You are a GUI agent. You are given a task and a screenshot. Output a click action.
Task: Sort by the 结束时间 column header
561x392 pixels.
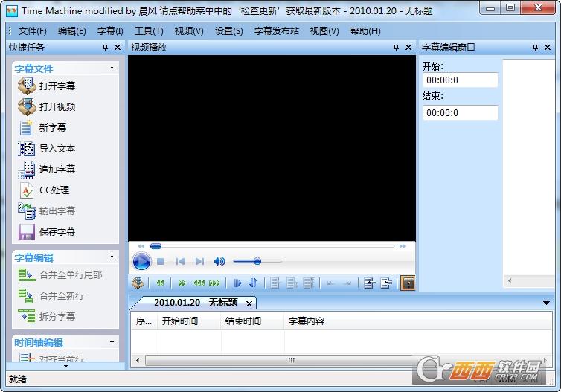click(x=252, y=321)
